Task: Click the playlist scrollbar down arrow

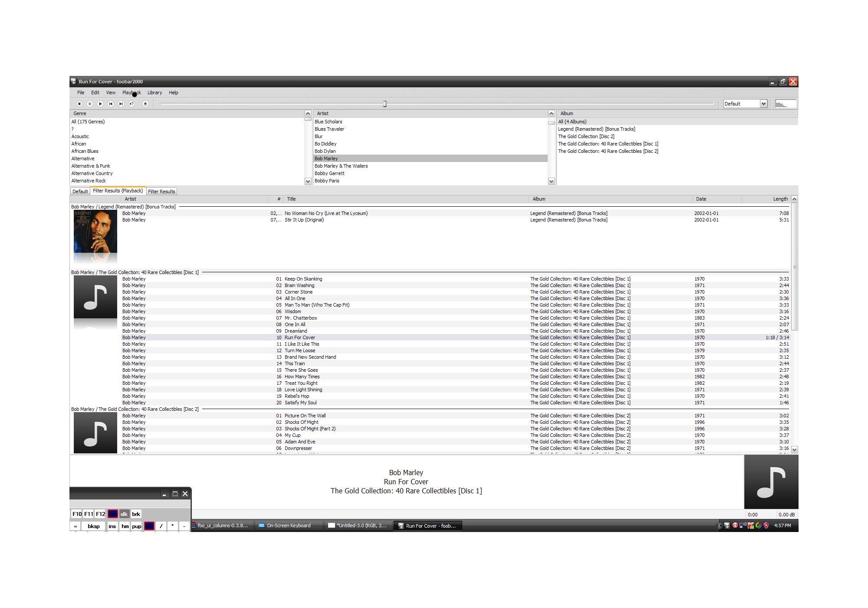Action: [x=795, y=450]
